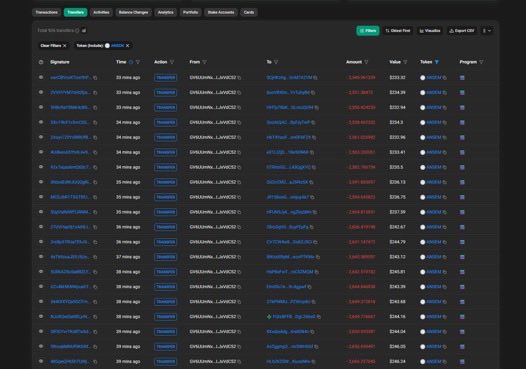526x369 pixels.
Task: View the Portfolio tab
Action: click(x=191, y=12)
